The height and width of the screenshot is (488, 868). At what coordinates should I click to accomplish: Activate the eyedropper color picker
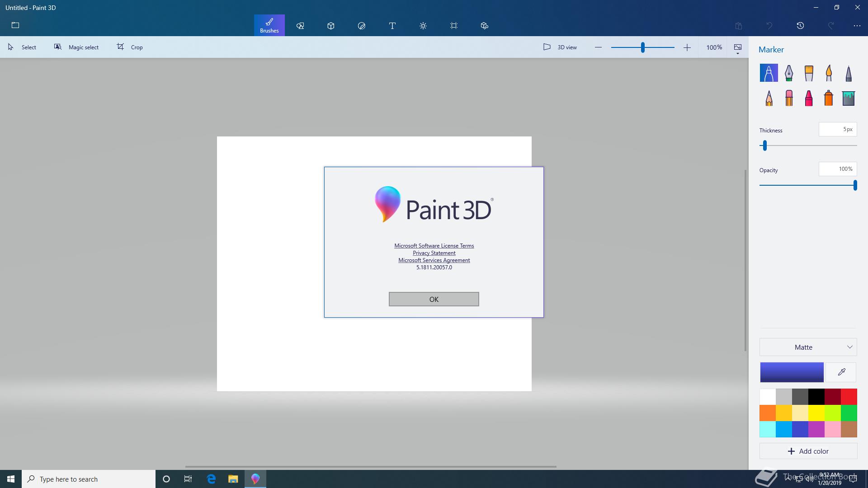tap(841, 372)
